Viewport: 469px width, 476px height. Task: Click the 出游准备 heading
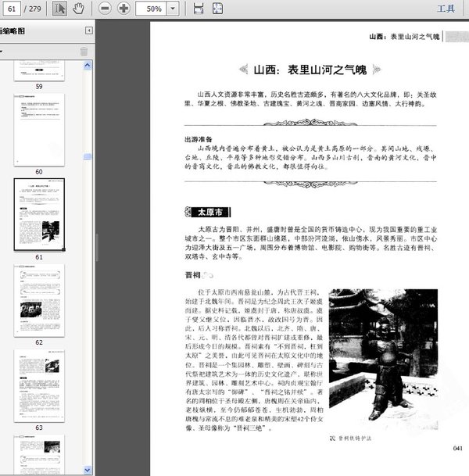tap(199, 139)
